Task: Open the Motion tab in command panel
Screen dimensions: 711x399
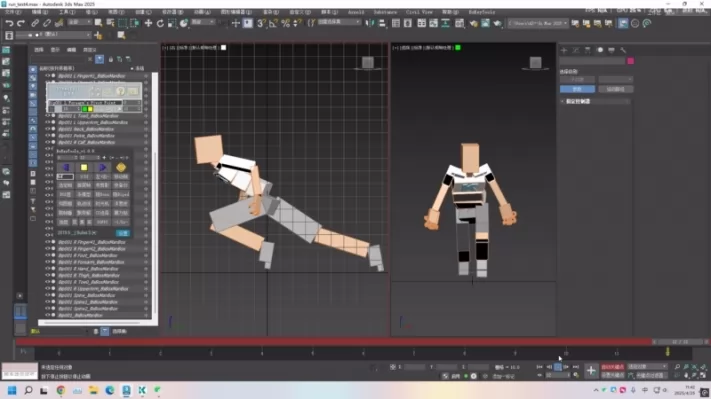Action: pos(599,50)
